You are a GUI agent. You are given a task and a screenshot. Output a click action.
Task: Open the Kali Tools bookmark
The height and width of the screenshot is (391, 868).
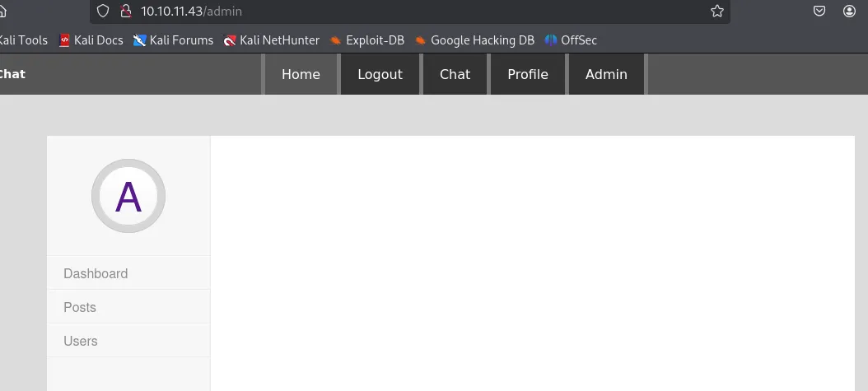[x=23, y=40]
